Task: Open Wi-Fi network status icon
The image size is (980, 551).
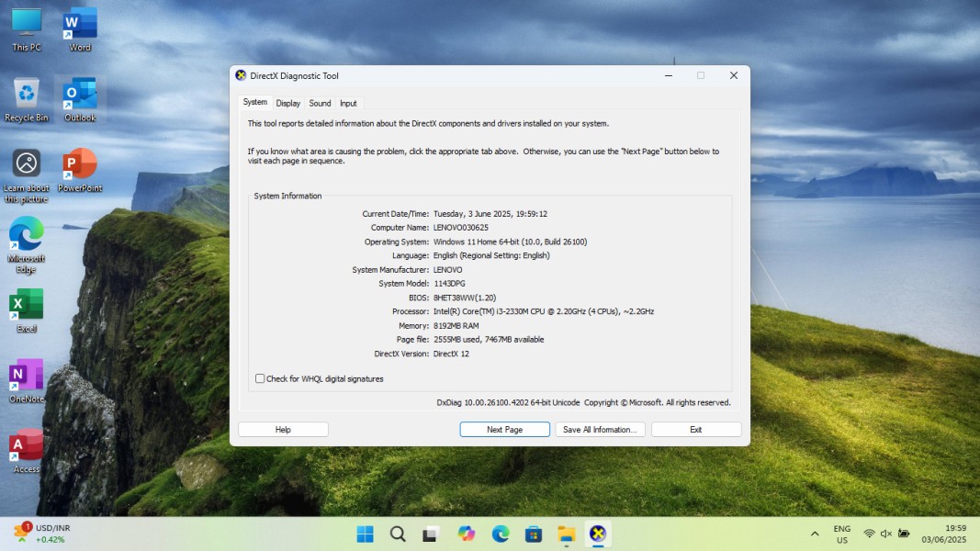Action: [869, 534]
